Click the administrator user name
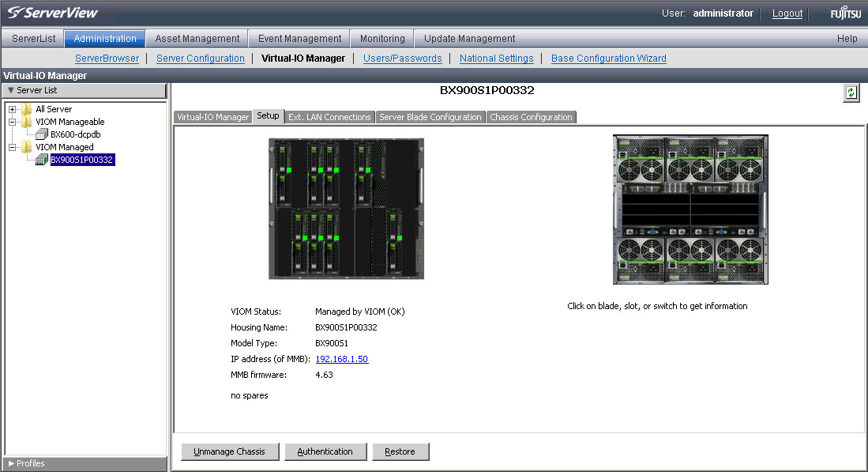This screenshot has height=472, width=868. click(723, 13)
